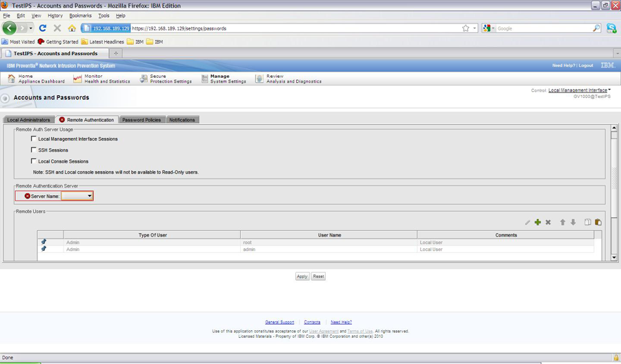
Task: Click the Type Of User column header
Action: tap(152, 235)
